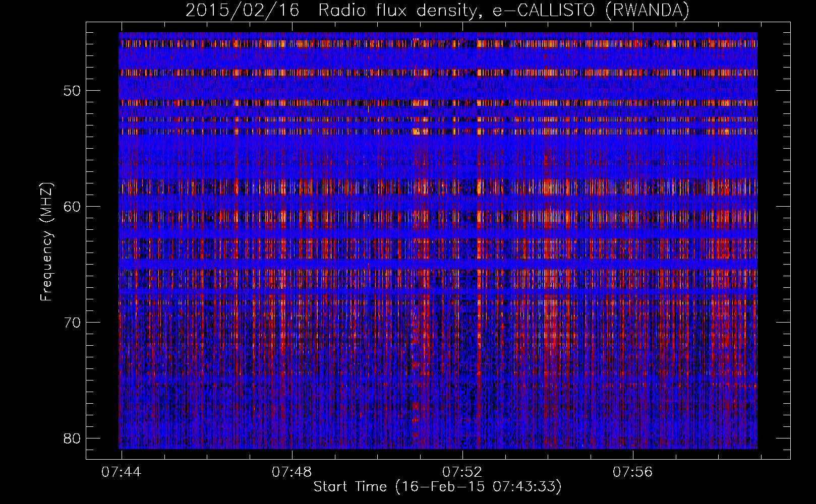Screen dimensions: 816x504
Task: Click the plot title mentioning e-CALLISTO (RWANDA)
Action: click(437, 10)
